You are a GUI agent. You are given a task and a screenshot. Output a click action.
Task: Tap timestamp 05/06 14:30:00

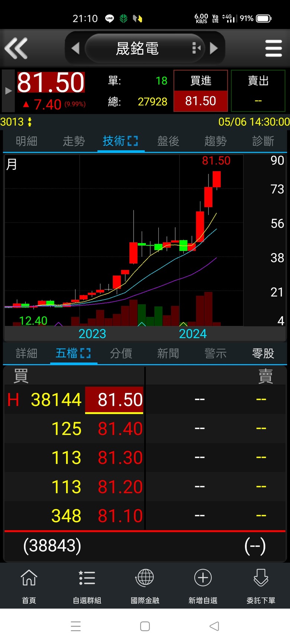pyautogui.click(x=254, y=122)
